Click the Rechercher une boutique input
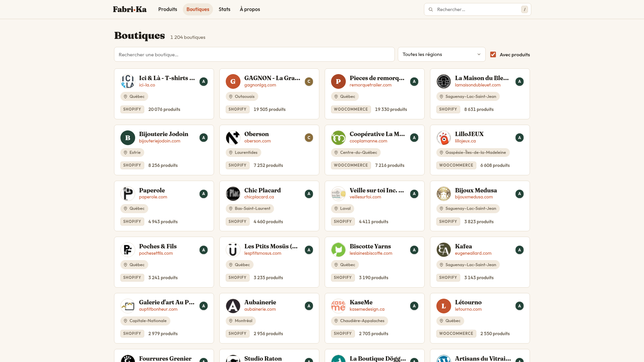Viewport: 644px width, 362px height. tap(254, 54)
